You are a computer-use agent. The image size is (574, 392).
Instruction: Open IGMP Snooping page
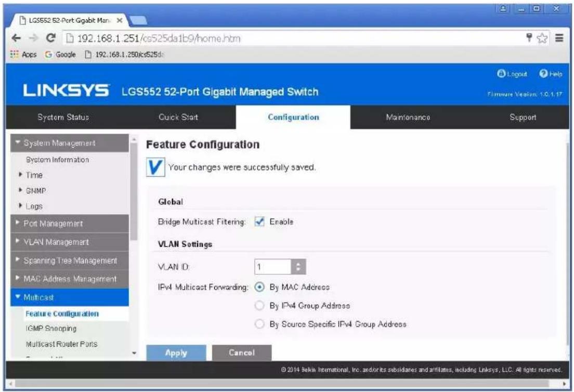point(51,329)
